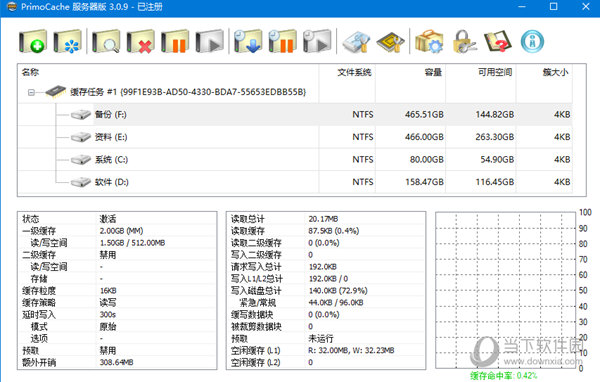Select the 系统 (C:) volume row
The width and height of the screenshot is (600, 382).
295,159
